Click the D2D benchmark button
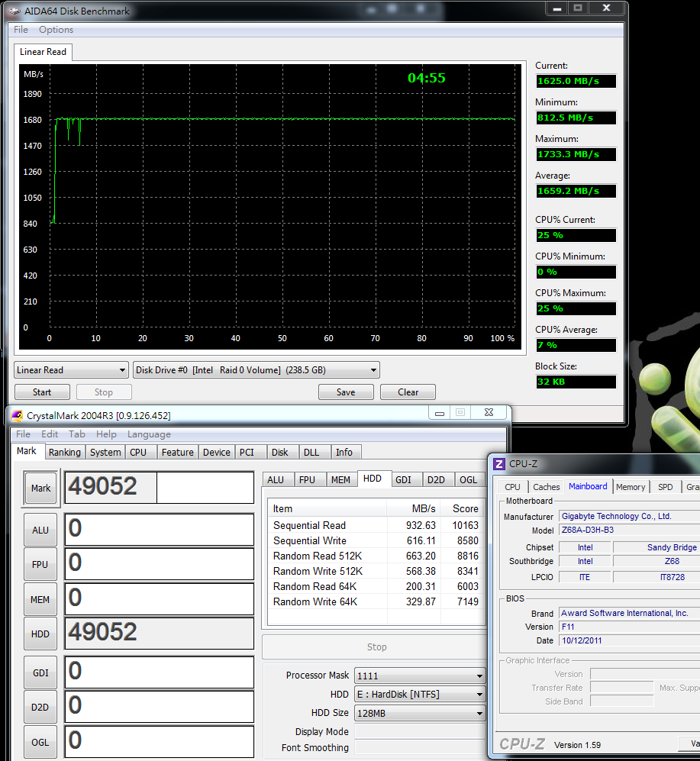The image size is (700, 761). [40, 707]
